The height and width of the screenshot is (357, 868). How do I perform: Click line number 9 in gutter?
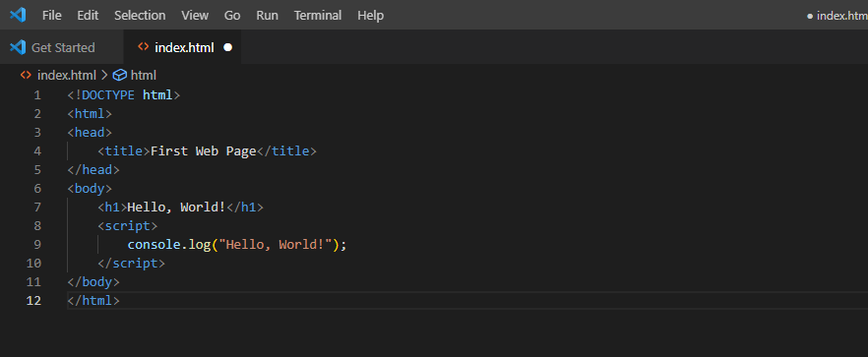click(37, 245)
